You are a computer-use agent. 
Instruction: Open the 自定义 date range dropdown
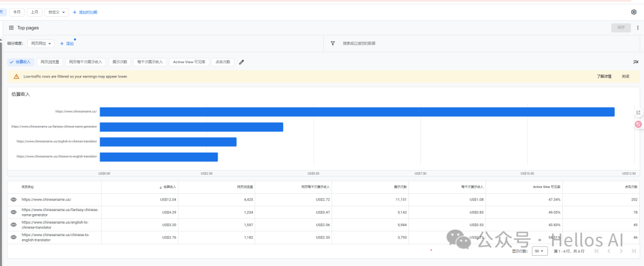point(56,12)
